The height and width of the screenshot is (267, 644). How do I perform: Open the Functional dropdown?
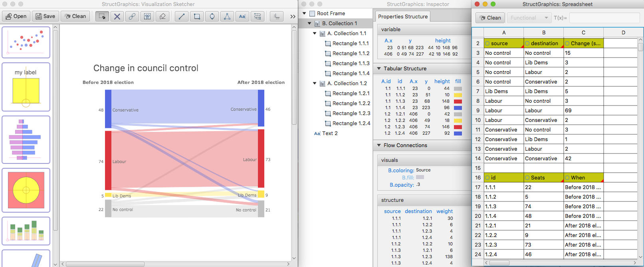529,18
